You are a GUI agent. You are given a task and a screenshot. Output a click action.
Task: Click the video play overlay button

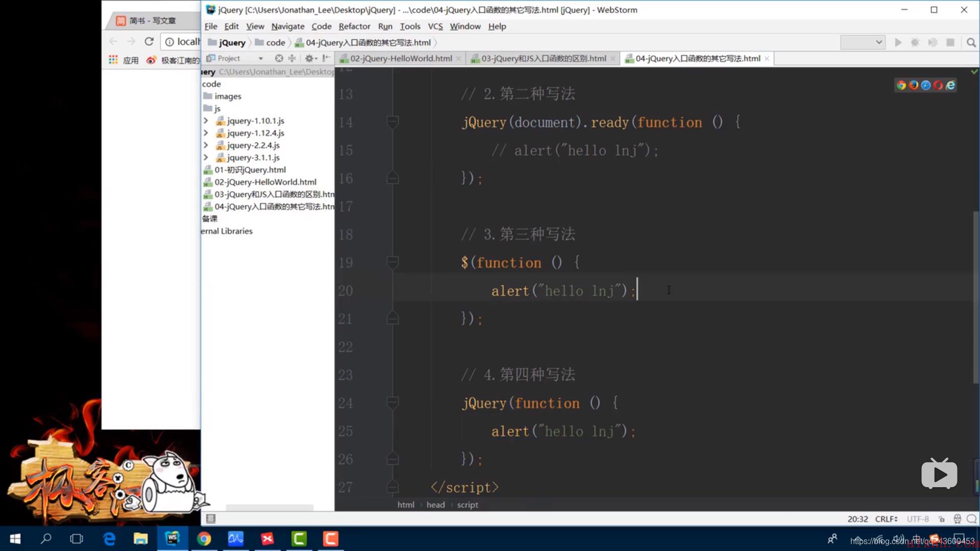(939, 474)
